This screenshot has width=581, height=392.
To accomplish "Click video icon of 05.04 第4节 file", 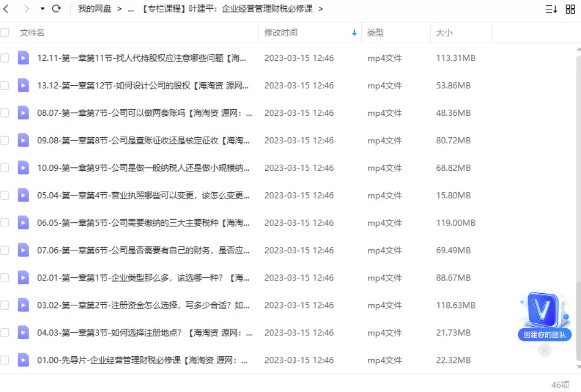I will point(24,195).
